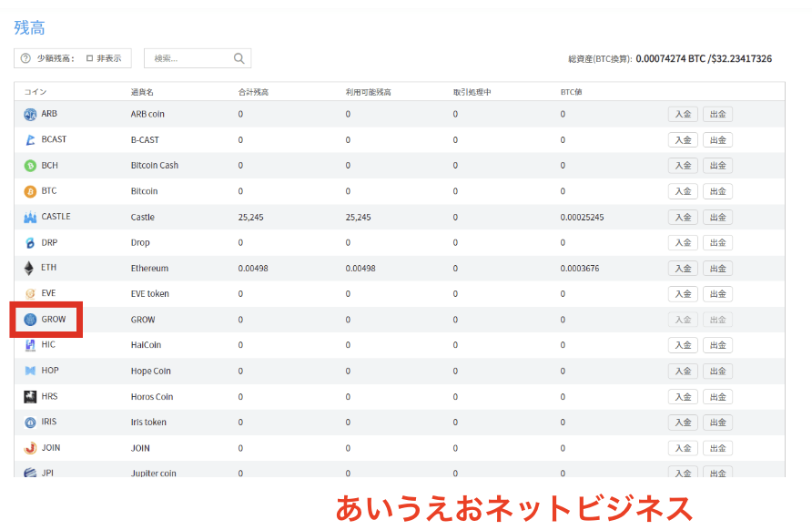Click the ARB coin icon
Viewport: 812px width, 530px height.
pyautogui.click(x=30, y=114)
